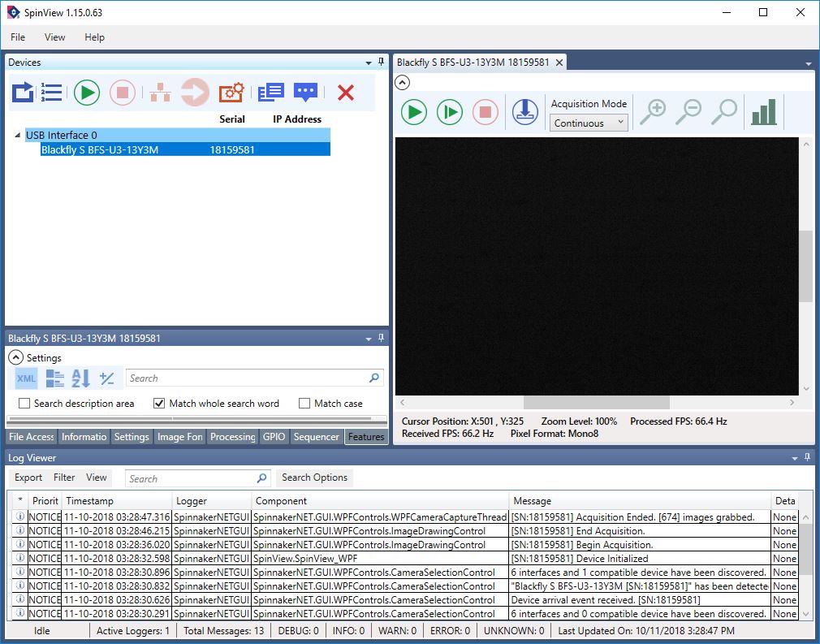Click the save image download icon
Image resolution: width=820 pixels, height=644 pixels.
click(x=525, y=112)
